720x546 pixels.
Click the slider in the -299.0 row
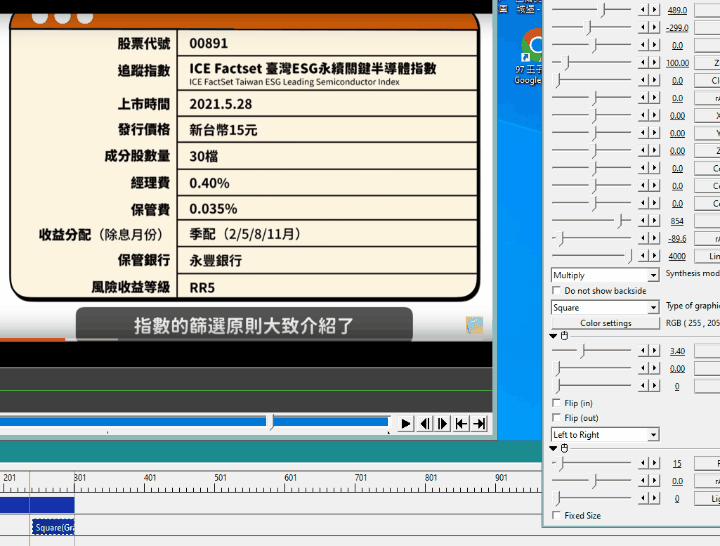pyautogui.click(x=591, y=28)
